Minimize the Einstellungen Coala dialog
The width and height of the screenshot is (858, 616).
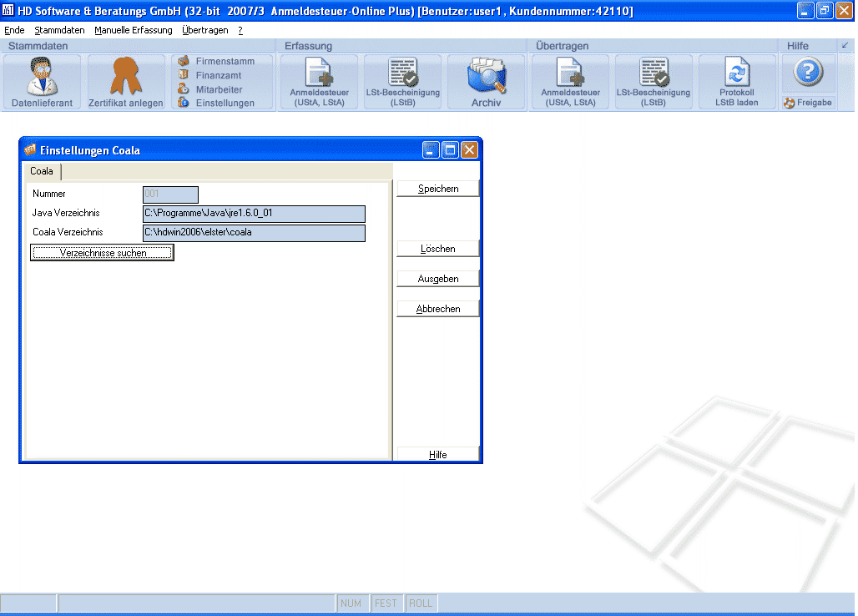coord(432,150)
